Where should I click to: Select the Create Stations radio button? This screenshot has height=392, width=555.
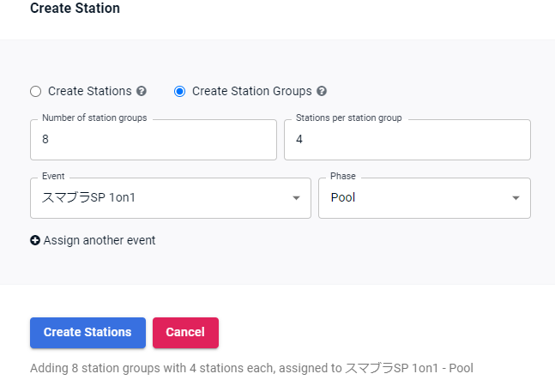point(35,91)
